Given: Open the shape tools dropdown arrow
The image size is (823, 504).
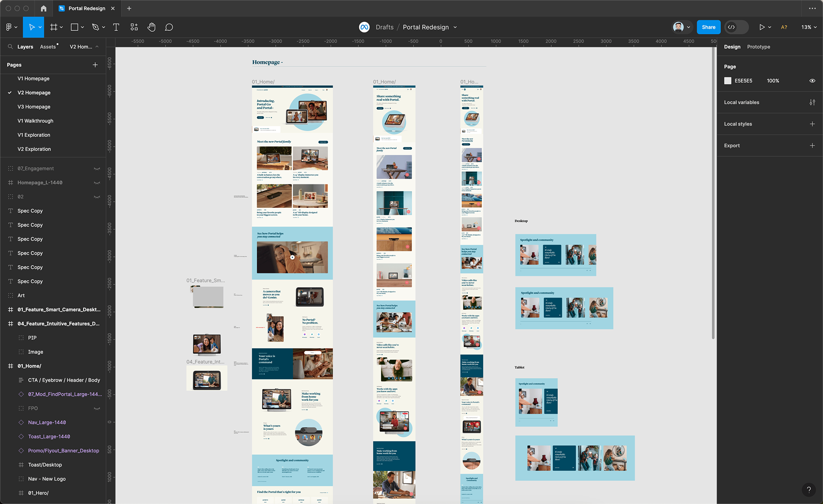Looking at the screenshot, I should (x=82, y=27).
